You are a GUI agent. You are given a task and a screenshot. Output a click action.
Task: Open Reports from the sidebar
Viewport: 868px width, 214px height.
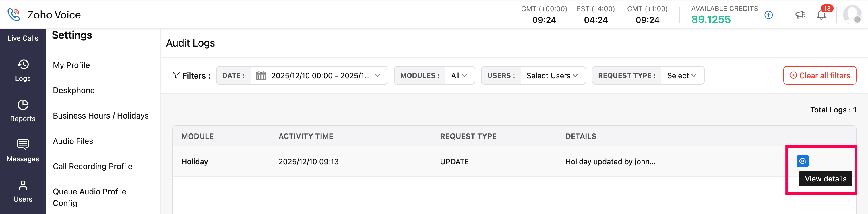tap(23, 111)
